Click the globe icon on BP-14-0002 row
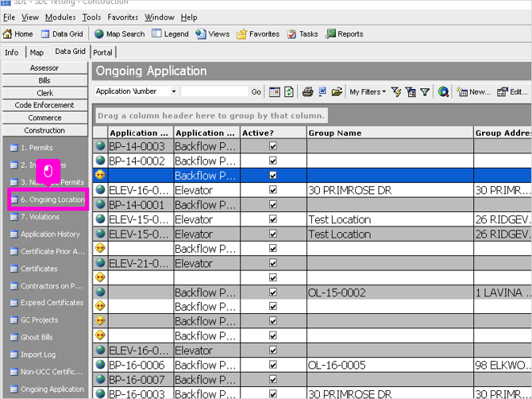The height and width of the screenshot is (399, 532). (100, 161)
